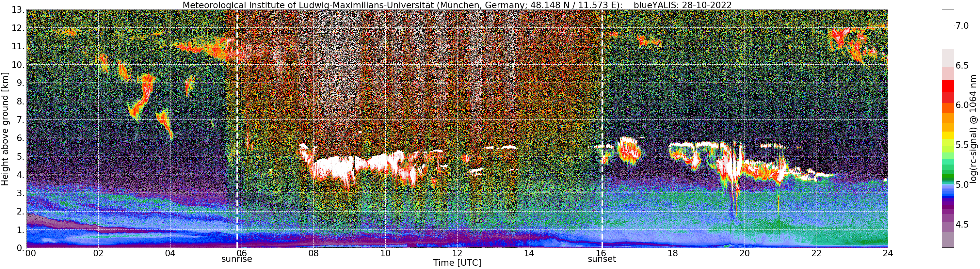Click the height axis tick label 6.
This screenshot has height=269, width=980.
click(x=21, y=138)
